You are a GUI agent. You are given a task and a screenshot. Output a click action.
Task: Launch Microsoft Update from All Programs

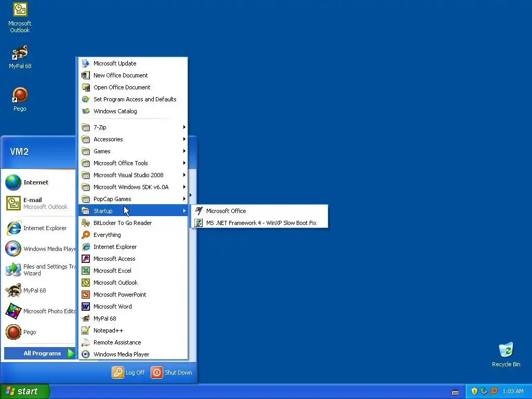click(x=133, y=63)
